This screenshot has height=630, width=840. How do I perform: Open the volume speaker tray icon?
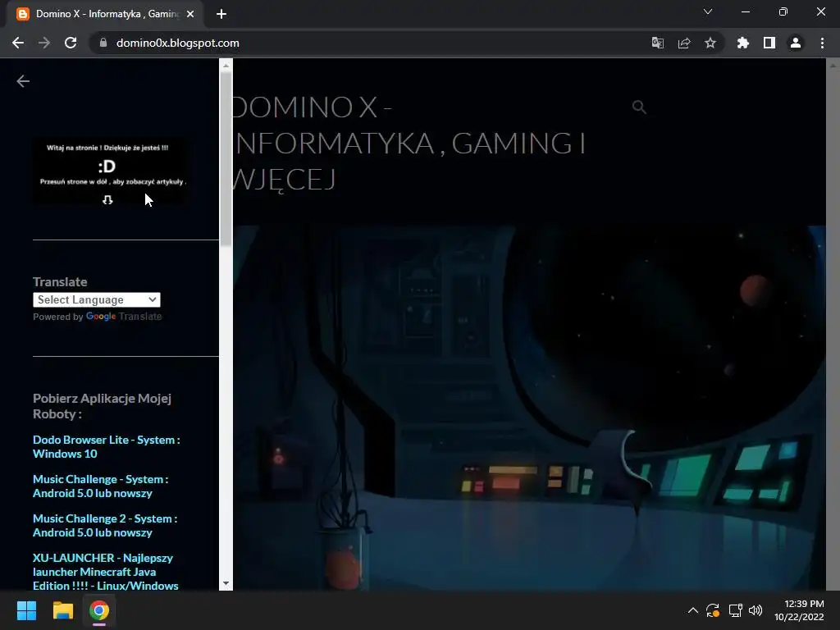point(756,610)
